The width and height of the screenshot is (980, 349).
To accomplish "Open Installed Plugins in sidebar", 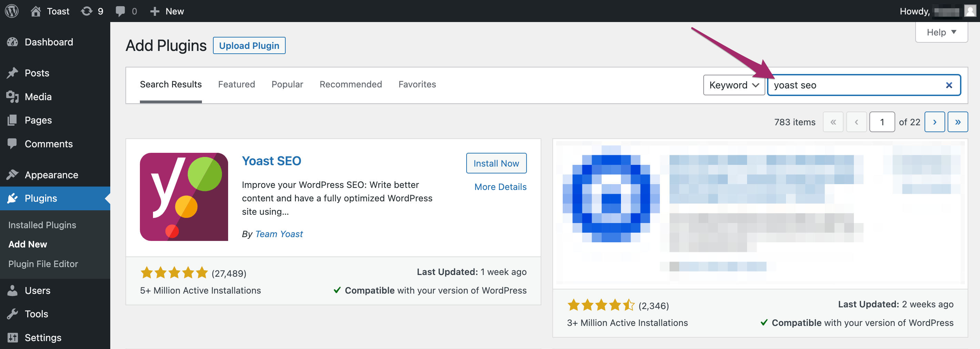I will tap(42, 225).
